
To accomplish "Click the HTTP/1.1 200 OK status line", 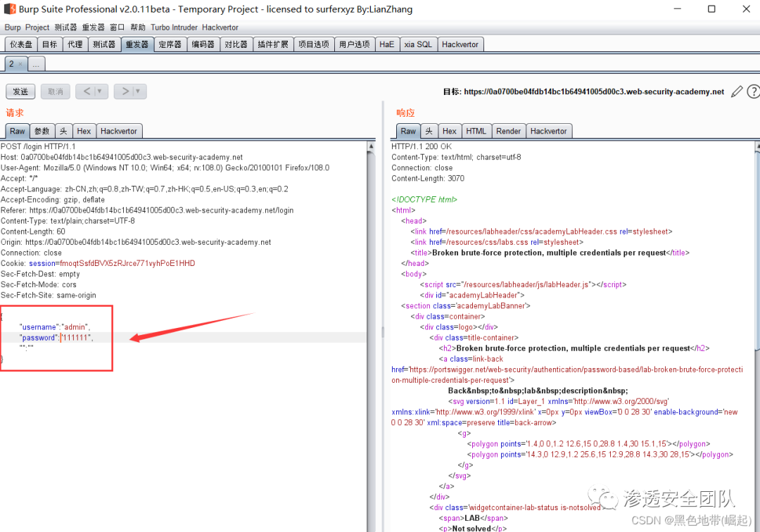I will pyautogui.click(x=422, y=146).
